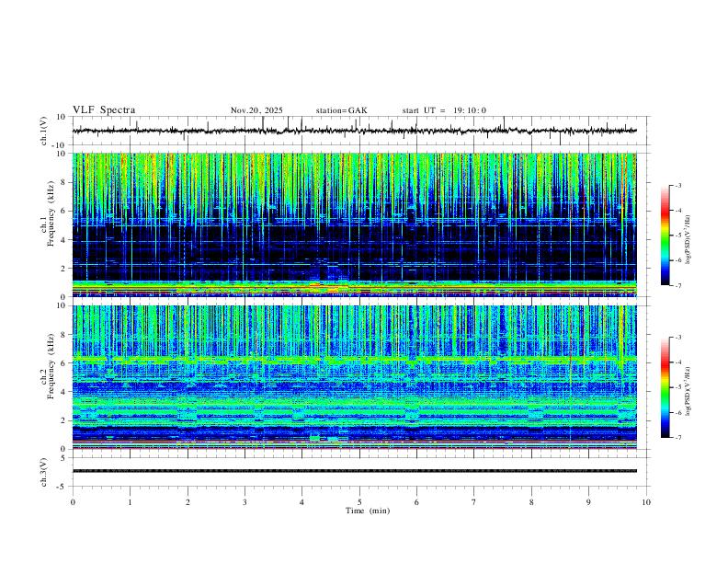Click the ch.1 voltage waveform trace
Screen dimensions: 728x563
point(354,131)
